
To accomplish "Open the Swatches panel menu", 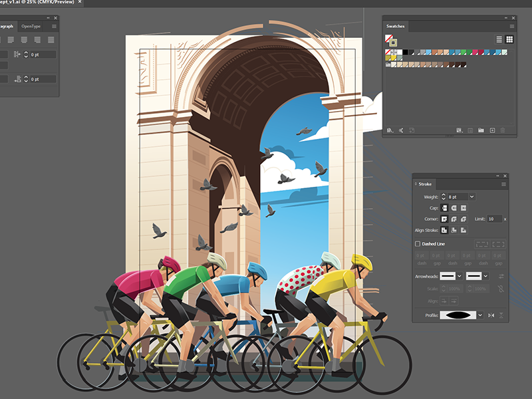I will [512, 27].
